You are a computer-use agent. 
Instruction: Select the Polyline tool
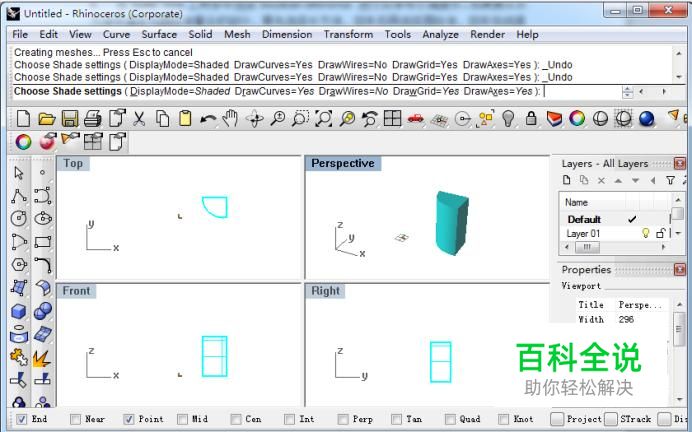pyautogui.click(x=19, y=195)
